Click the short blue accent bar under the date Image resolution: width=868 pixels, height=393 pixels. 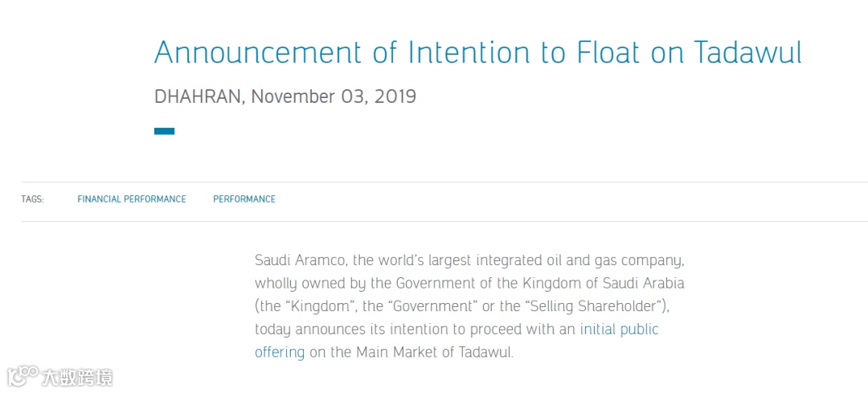(165, 131)
